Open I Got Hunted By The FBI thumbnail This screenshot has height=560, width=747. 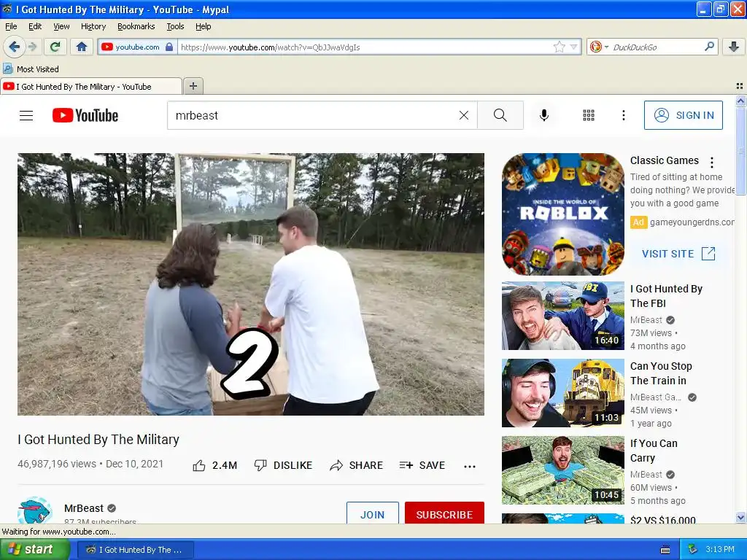563,316
